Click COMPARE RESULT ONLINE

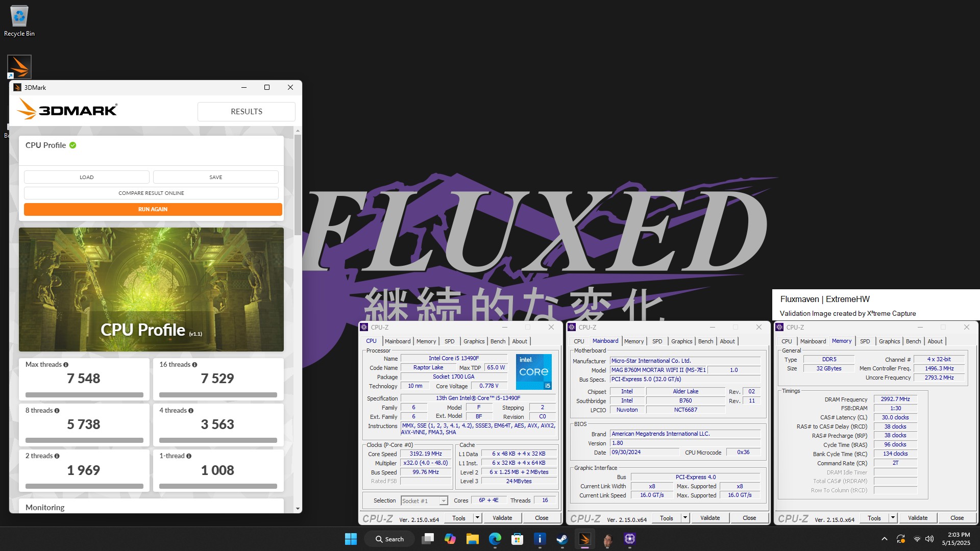click(151, 193)
